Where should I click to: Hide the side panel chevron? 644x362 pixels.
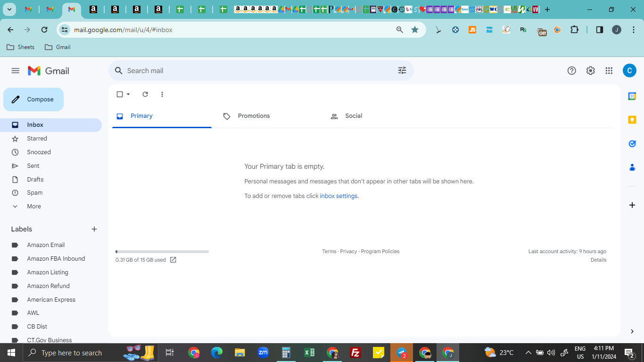point(632,331)
